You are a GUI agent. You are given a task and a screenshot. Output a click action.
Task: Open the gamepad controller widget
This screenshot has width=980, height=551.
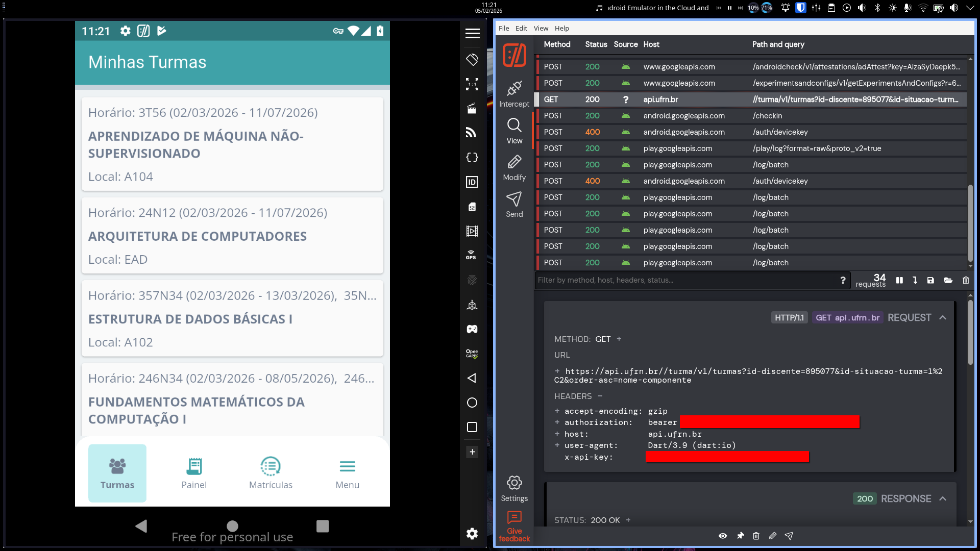tap(472, 329)
